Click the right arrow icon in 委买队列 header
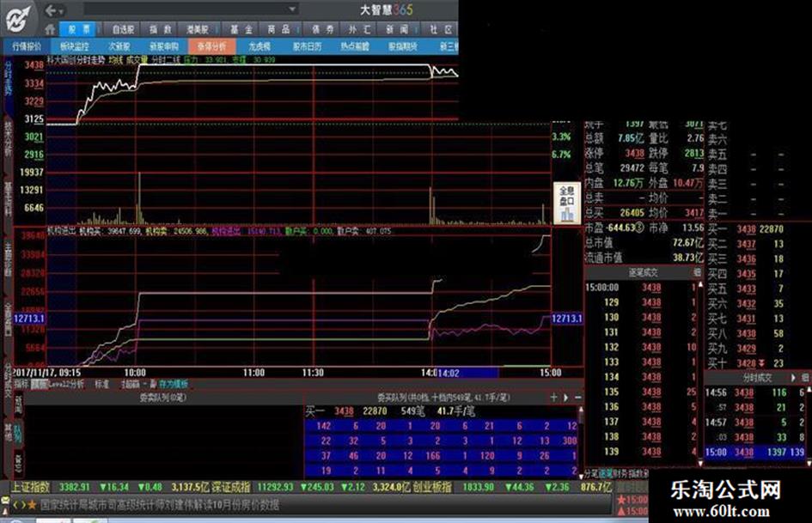 565,397
